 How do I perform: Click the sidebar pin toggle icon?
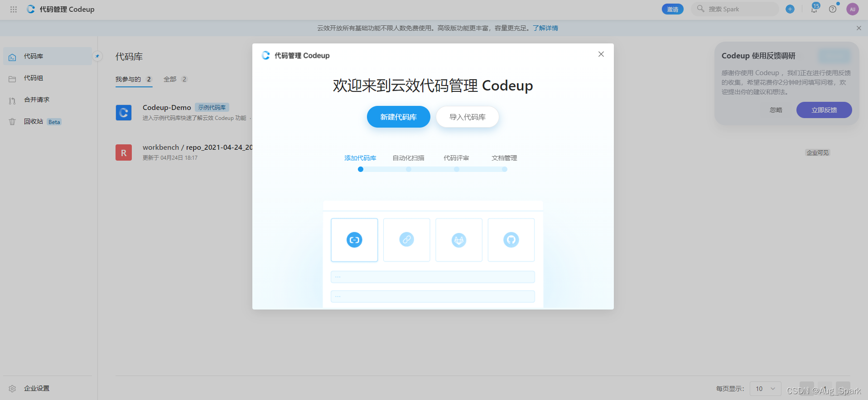97,56
